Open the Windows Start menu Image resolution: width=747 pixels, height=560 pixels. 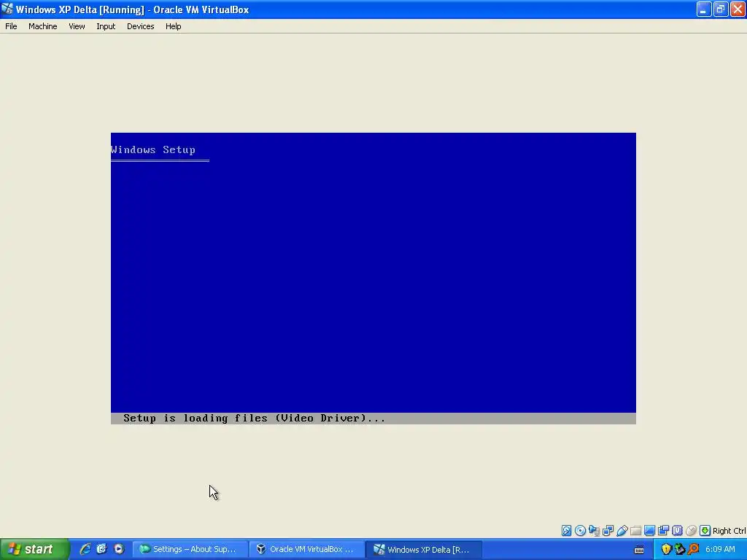[x=34, y=549]
